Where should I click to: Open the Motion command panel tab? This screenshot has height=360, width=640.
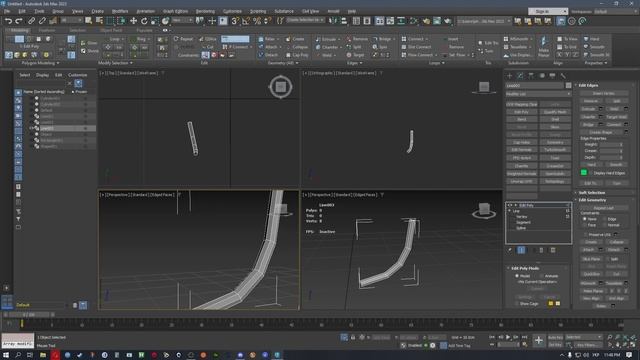click(x=542, y=76)
